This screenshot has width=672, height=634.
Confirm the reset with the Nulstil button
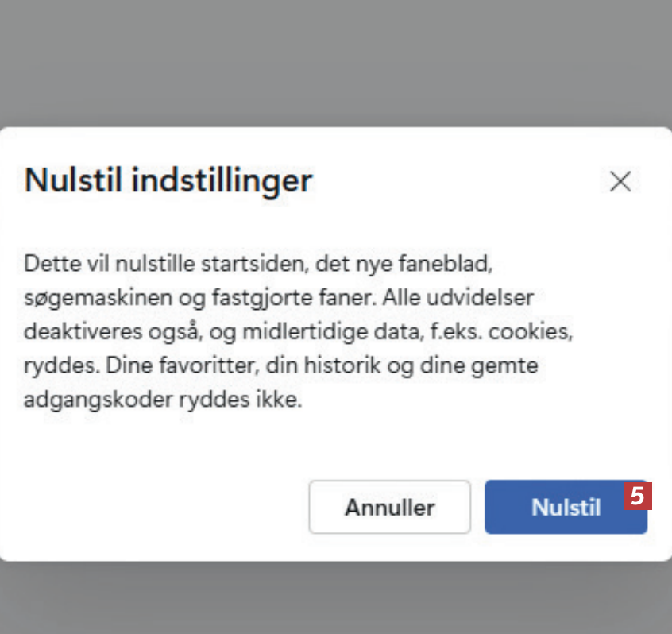click(x=565, y=507)
